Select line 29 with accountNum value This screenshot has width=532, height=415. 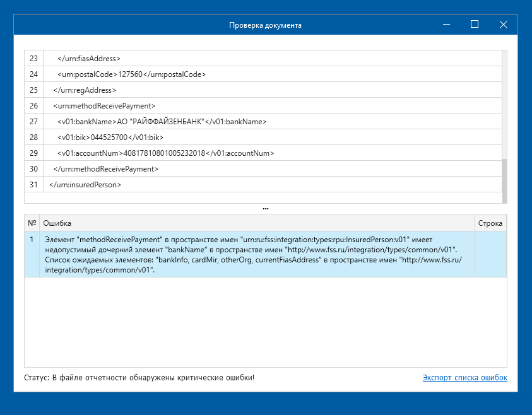click(263, 153)
